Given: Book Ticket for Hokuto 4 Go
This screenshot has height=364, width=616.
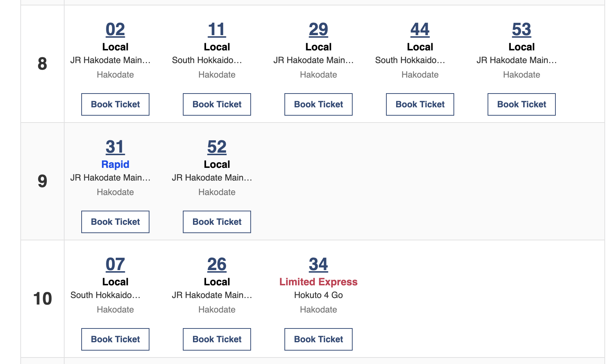Looking at the screenshot, I should coord(319,339).
